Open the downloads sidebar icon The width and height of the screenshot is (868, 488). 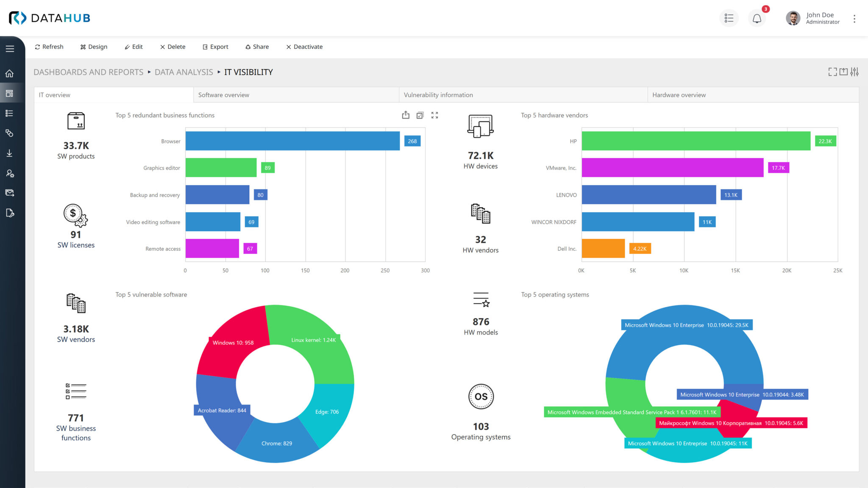point(10,153)
